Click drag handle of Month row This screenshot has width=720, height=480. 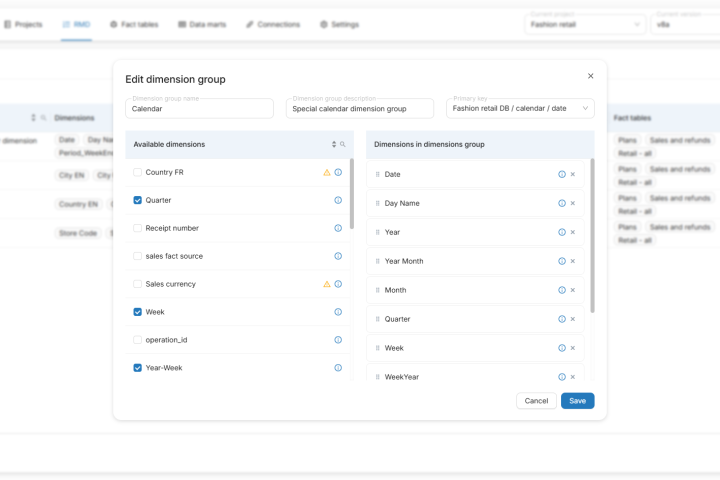(x=377, y=290)
